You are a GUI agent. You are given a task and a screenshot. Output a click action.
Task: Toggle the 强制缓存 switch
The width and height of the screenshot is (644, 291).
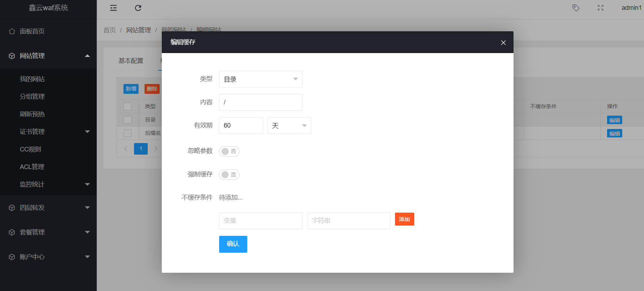coord(229,175)
